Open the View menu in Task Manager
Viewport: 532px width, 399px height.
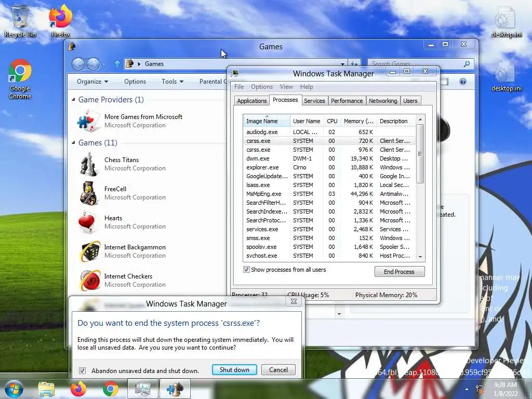click(x=286, y=87)
